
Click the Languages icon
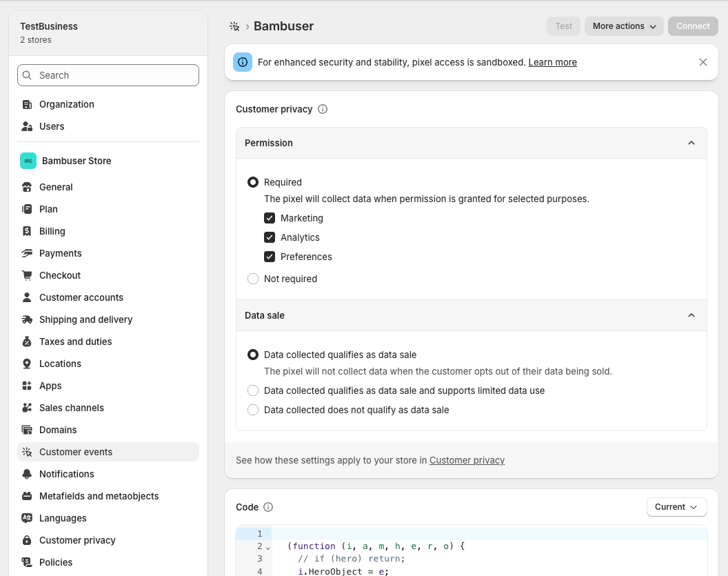pos(27,518)
